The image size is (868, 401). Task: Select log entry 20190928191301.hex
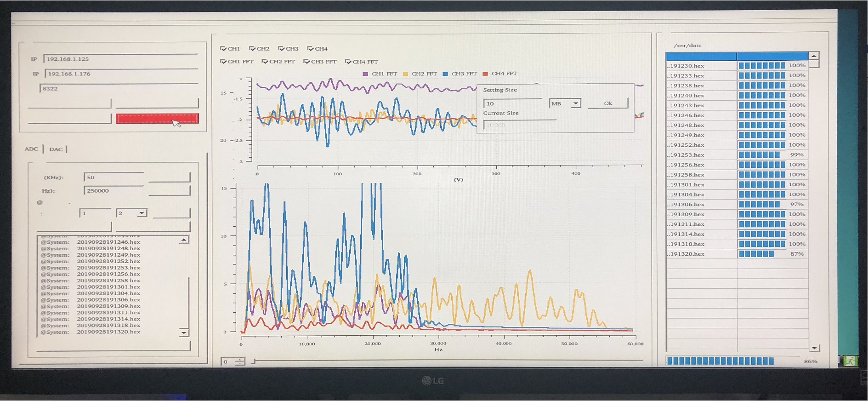(x=108, y=287)
